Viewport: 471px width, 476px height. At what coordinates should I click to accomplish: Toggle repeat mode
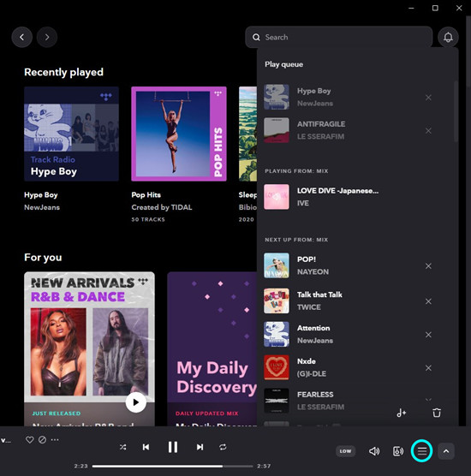(x=223, y=447)
